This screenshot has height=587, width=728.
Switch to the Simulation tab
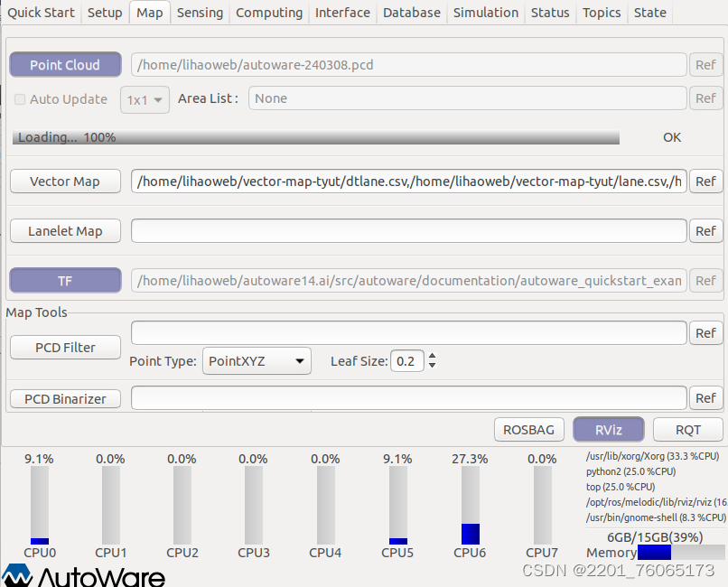485,13
